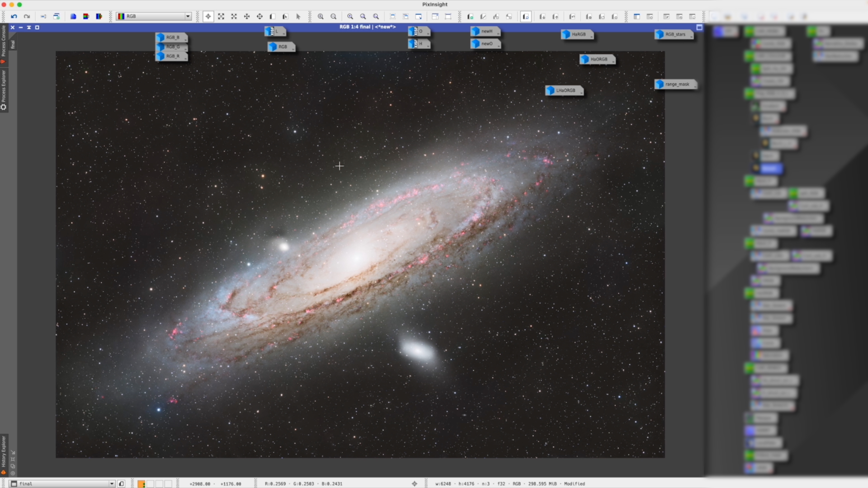868x488 pixels.
Task: Toggle the orange color swatch in status bar
Action: tap(142, 484)
